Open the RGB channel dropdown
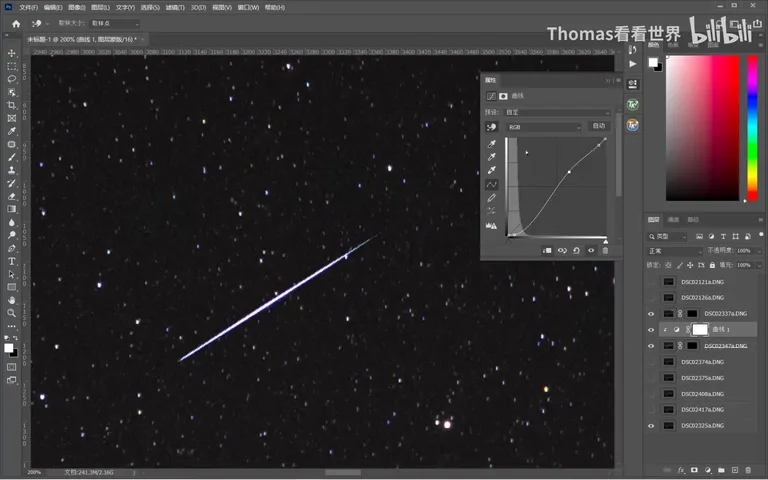The width and height of the screenshot is (768, 480). click(x=544, y=127)
